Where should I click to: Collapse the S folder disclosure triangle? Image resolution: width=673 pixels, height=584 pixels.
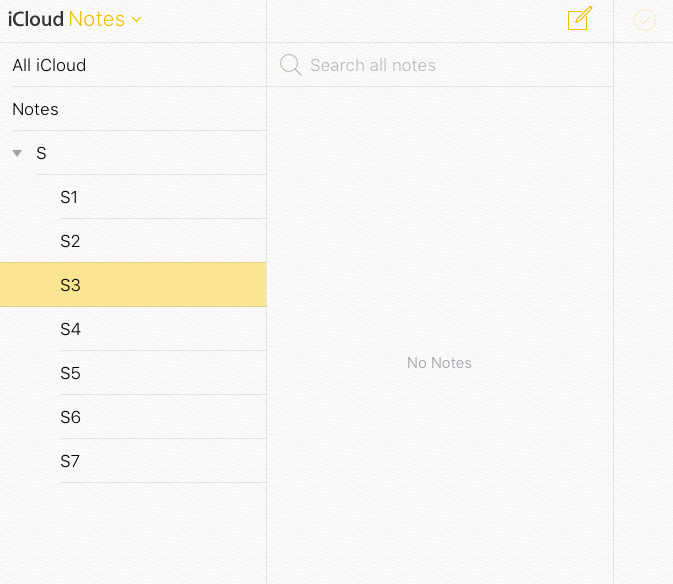[17, 153]
